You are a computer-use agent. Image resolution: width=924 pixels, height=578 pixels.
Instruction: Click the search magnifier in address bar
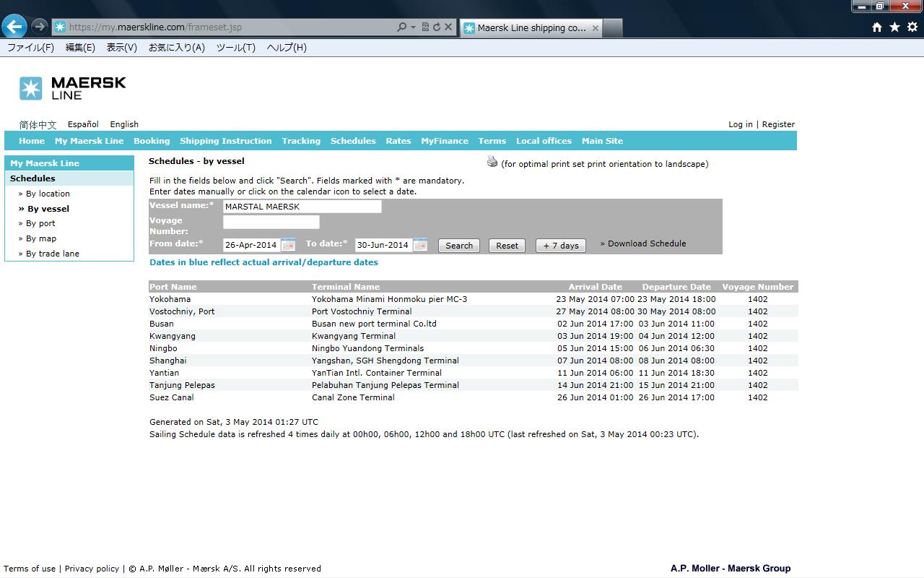402,27
